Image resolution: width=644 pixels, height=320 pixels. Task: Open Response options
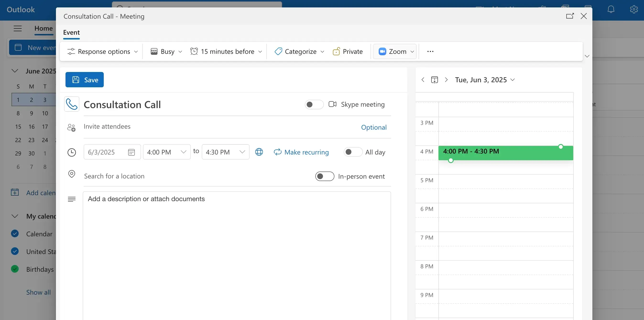(x=102, y=51)
